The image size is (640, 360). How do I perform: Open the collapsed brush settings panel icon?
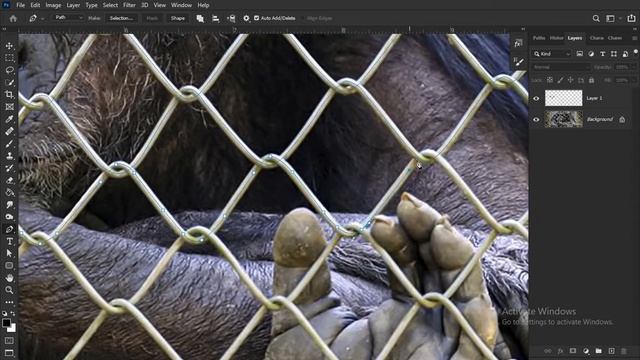[518, 62]
